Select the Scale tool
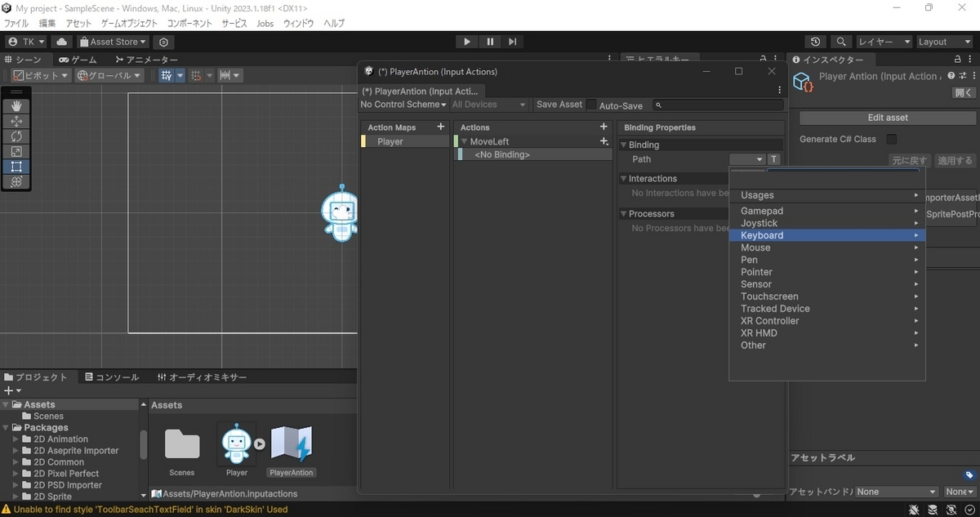 pyautogui.click(x=16, y=151)
